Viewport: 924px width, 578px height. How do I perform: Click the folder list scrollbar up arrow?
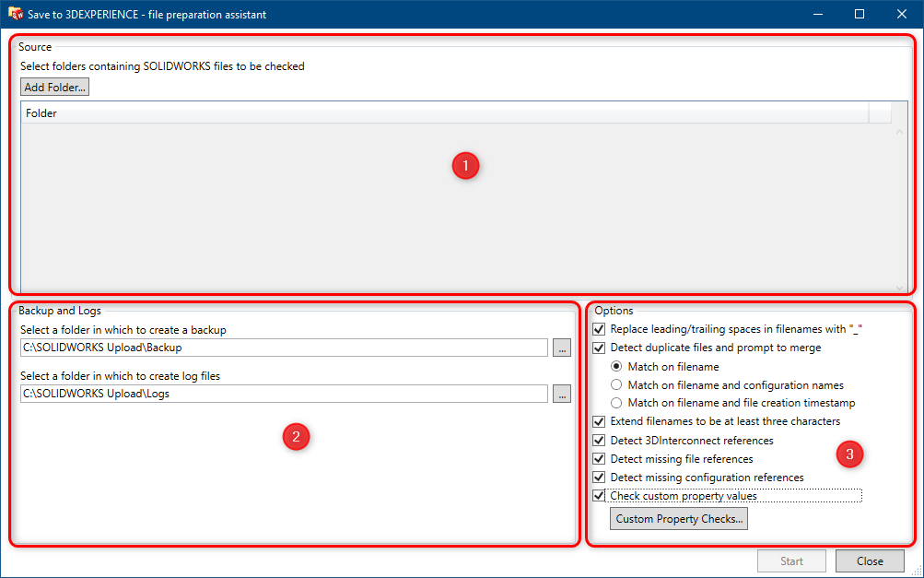pos(899,132)
